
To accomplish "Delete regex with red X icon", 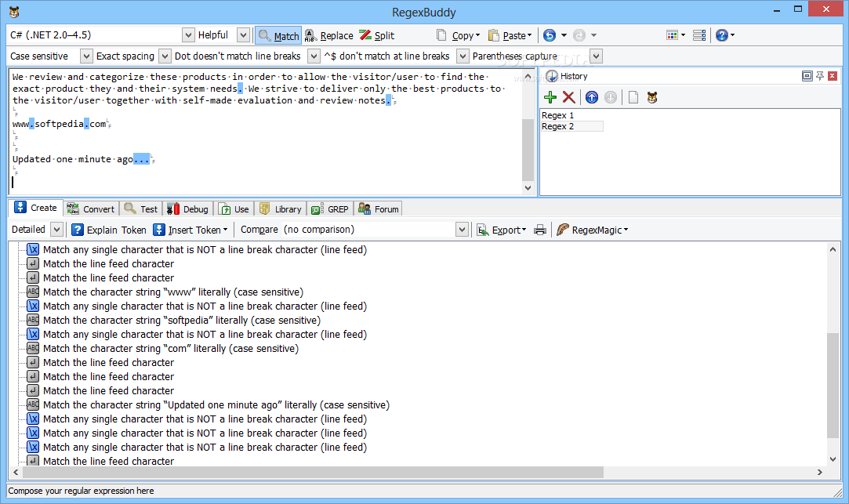I will click(x=568, y=97).
